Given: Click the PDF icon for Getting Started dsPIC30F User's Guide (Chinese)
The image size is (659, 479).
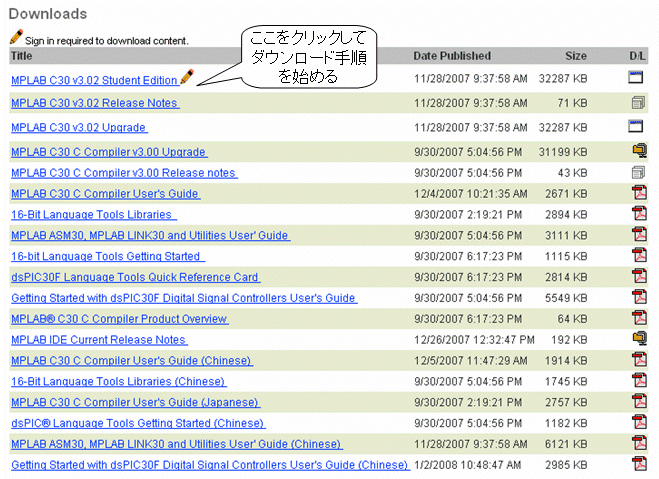Looking at the screenshot, I should (x=640, y=463).
